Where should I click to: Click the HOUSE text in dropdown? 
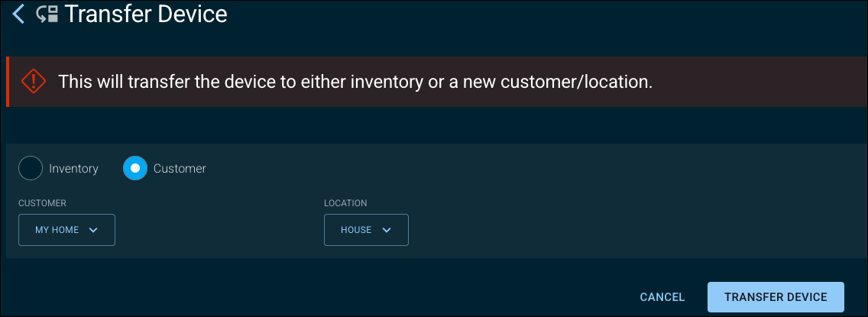click(x=356, y=230)
